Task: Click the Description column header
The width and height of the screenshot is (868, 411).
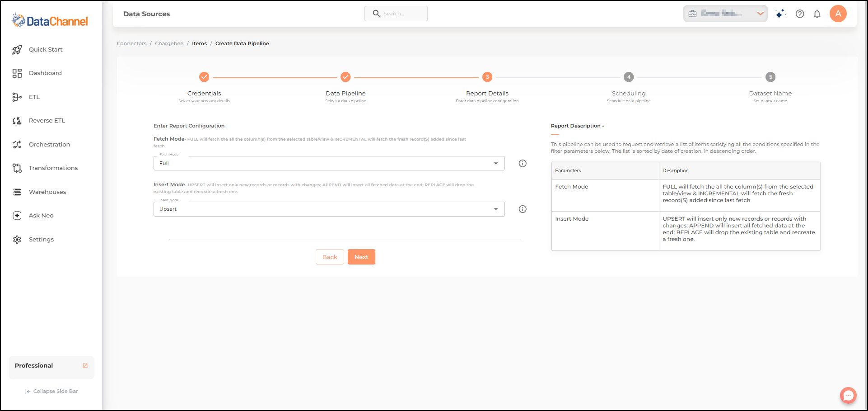Action: pos(740,171)
